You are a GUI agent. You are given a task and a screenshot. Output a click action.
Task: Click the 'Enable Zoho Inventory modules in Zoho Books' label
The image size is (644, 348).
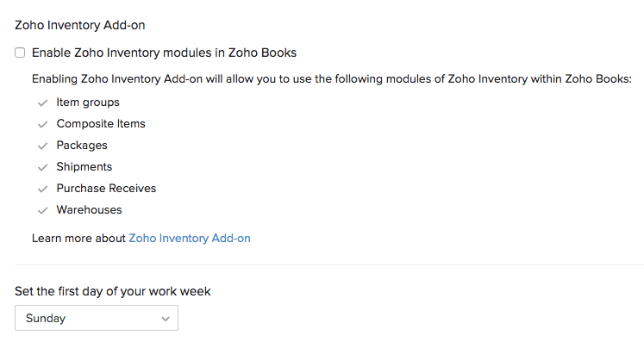pyautogui.click(x=164, y=53)
